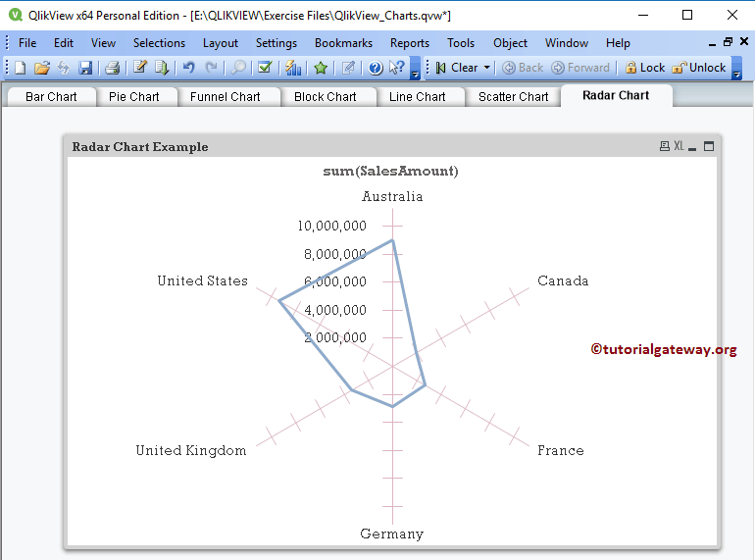
Task: Open the Edit menu
Action: 64,43
